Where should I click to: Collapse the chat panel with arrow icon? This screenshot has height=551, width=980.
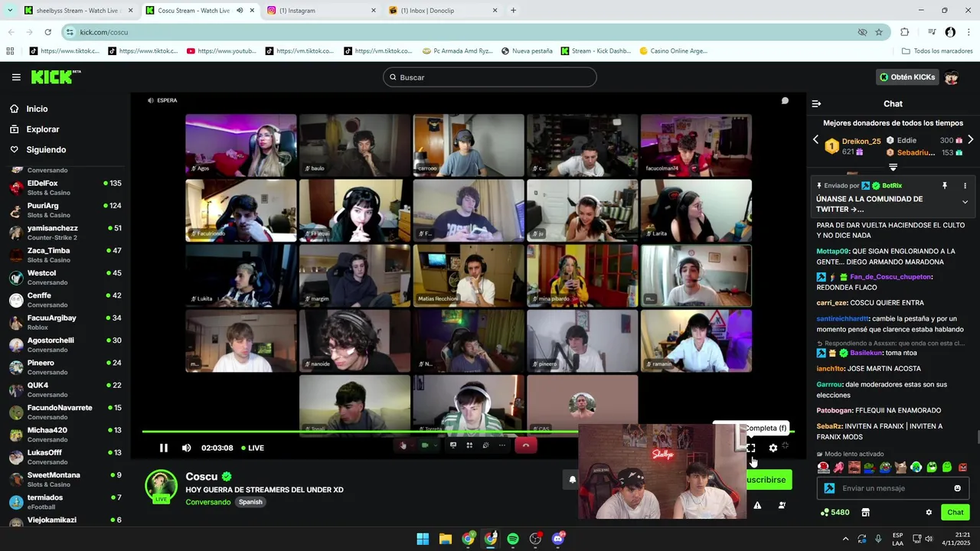click(x=816, y=103)
